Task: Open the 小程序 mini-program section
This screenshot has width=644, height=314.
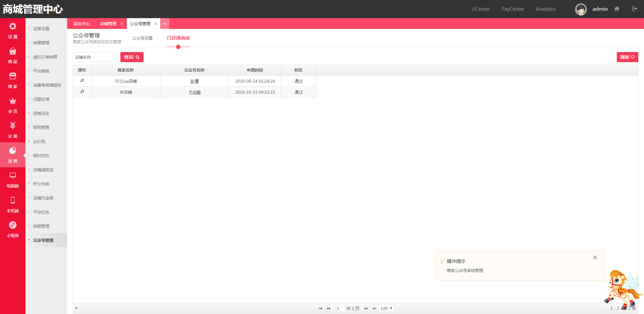Action: pyautogui.click(x=13, y=229)
